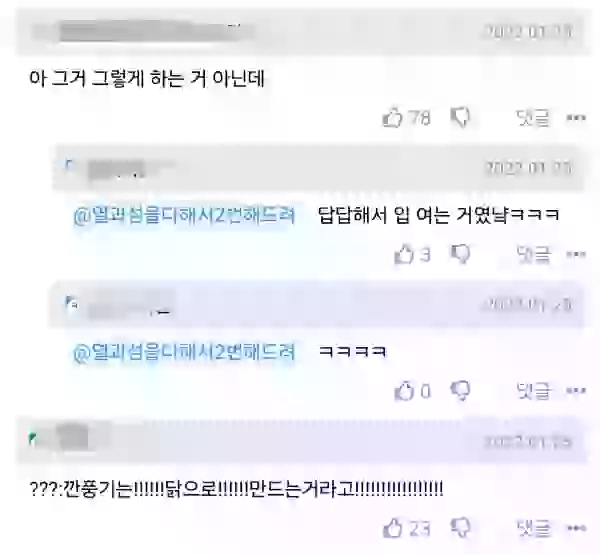Click 댓글 reply button under 'ㅋㅋㅋㅋ' reply
This screenshot has width=600, height=555.
(533, 391)
